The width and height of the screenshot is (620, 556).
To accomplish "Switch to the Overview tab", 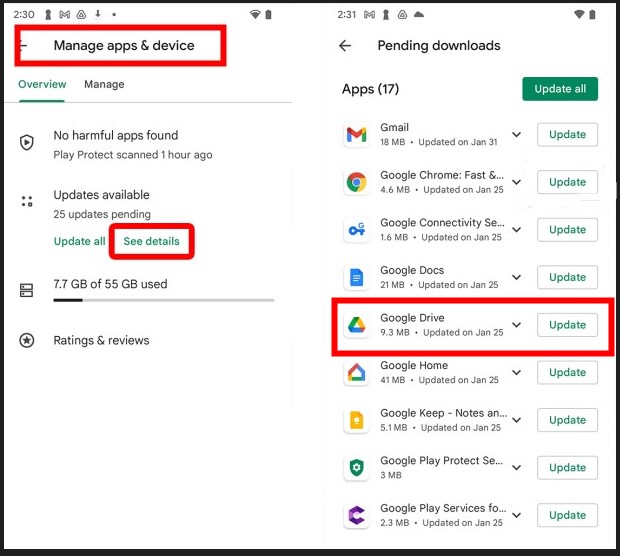I will point(42,84).
